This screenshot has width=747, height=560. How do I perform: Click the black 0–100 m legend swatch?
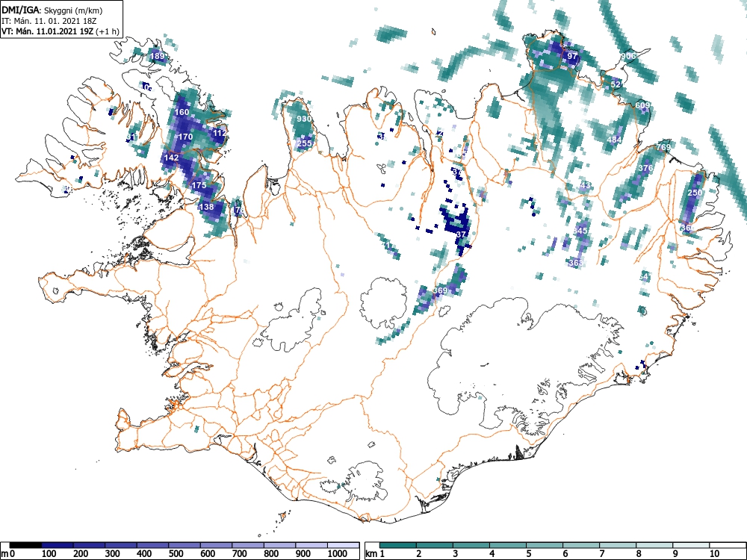pos(25,545)
